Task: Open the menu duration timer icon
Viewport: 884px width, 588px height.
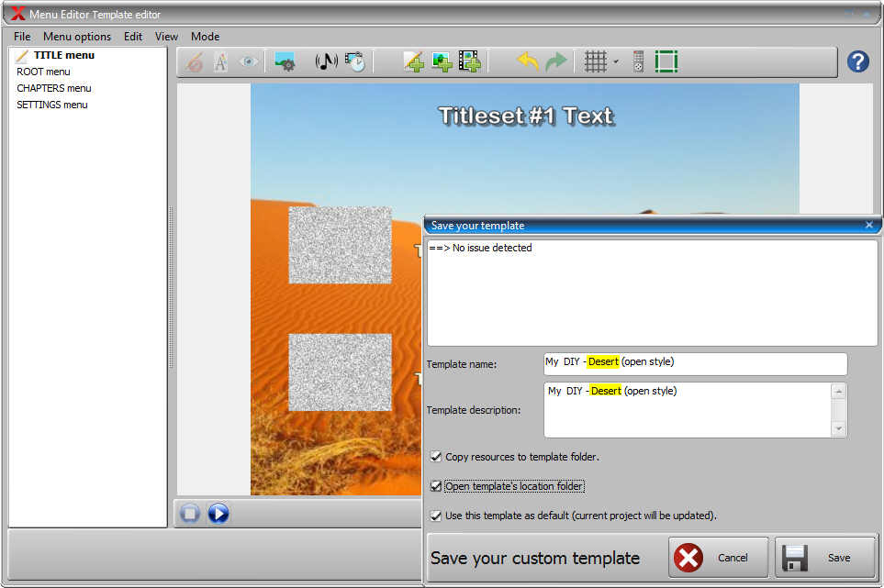Action: (355, 61)
